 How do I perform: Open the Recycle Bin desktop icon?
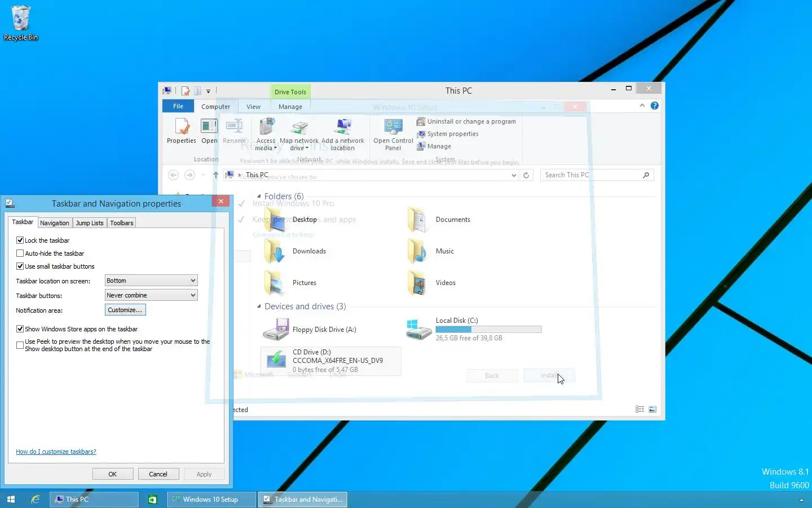click(x=21, y=23)
